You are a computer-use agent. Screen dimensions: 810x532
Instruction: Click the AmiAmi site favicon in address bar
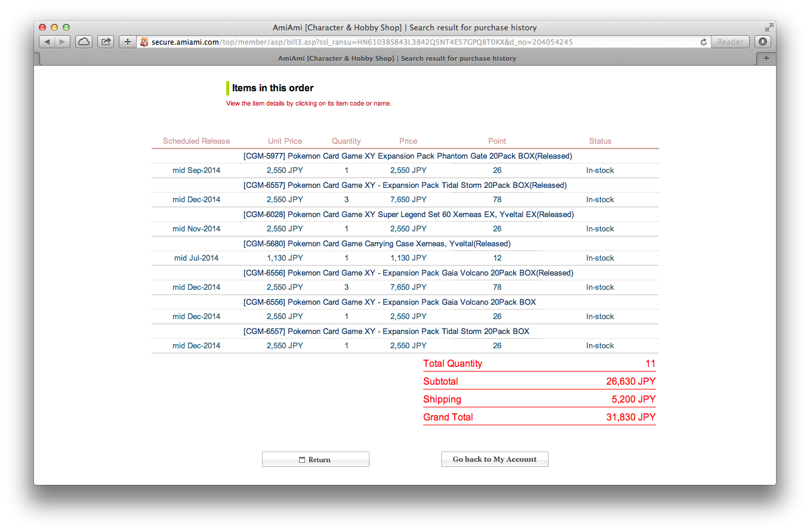[x=144, y=42]
